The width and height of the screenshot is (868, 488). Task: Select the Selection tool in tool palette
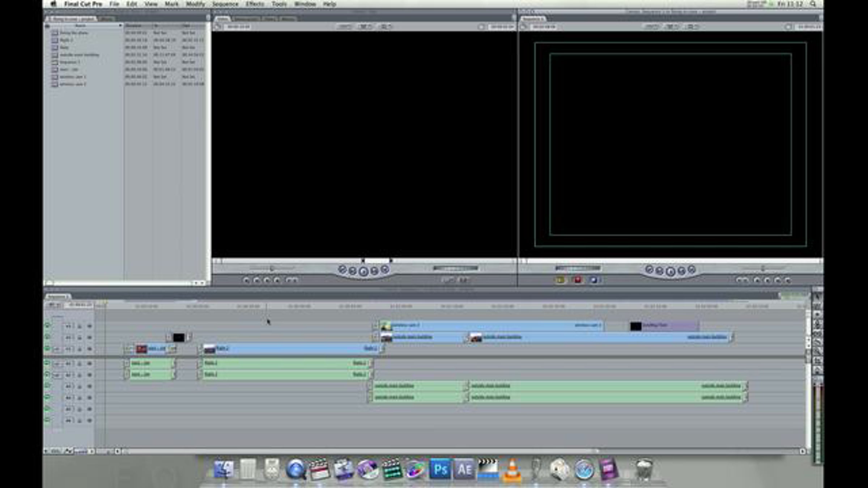[817, 297]
